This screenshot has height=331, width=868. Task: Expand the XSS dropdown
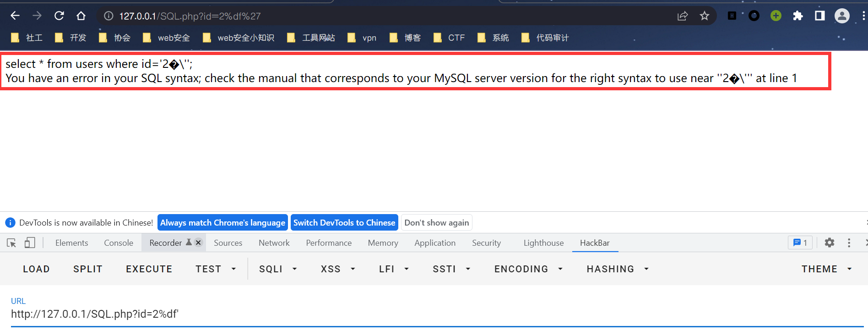(338, 269)
